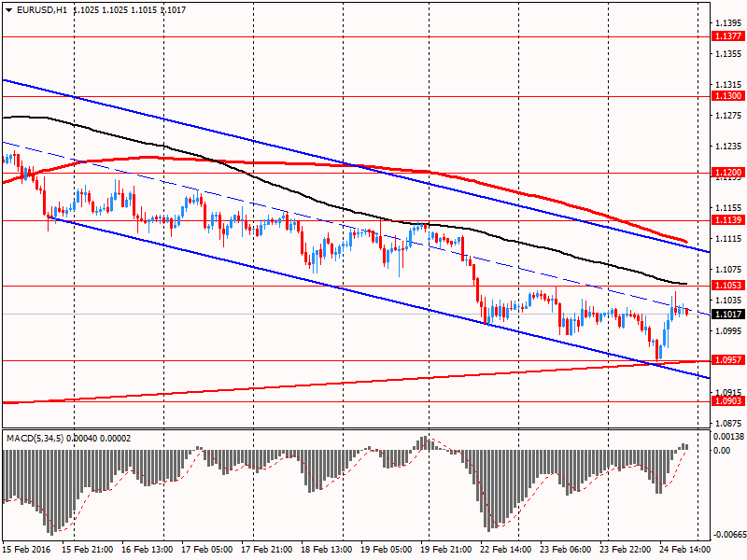The image size is (747, 560).
Task: Click the 1.1155 price axis value
Action: [728, 208]
